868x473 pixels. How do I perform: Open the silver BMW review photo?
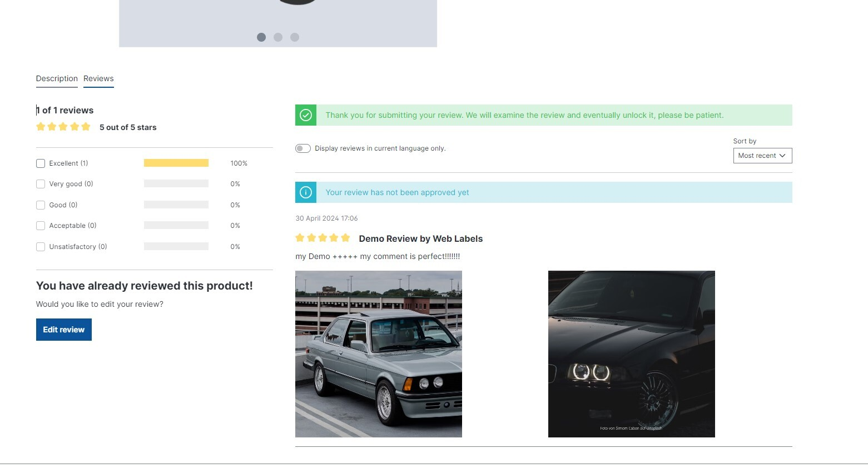(x=378, y=354)
